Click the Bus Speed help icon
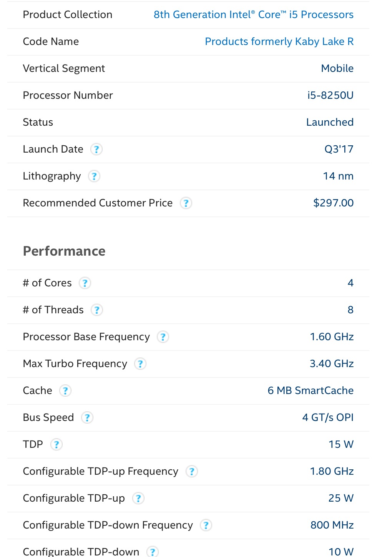This screenshot has height=557, width=392. pyautogui.click(x=87, y=417)
